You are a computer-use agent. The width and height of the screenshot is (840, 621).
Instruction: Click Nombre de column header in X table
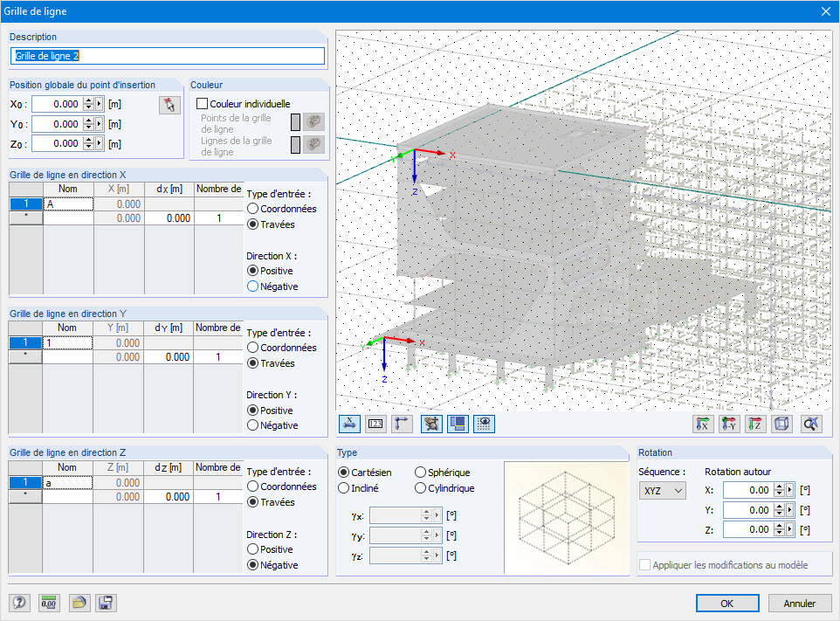(x=218, y=190)
